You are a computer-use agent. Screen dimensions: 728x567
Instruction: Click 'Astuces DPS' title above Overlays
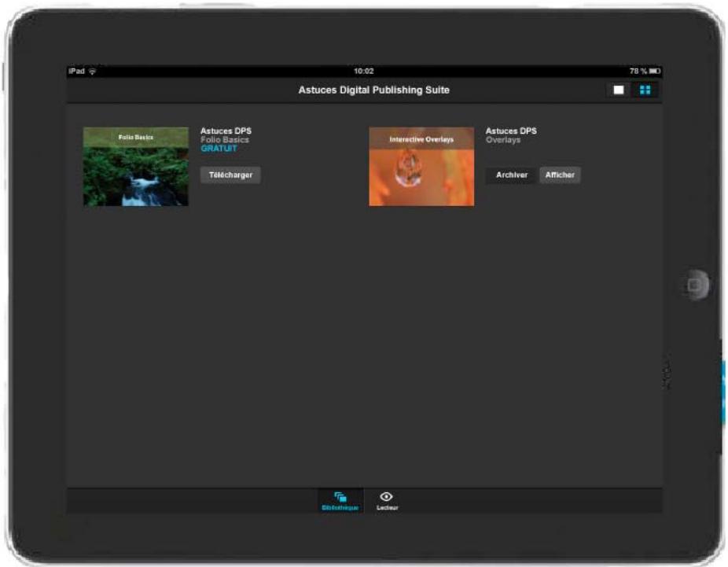point(511,131)
